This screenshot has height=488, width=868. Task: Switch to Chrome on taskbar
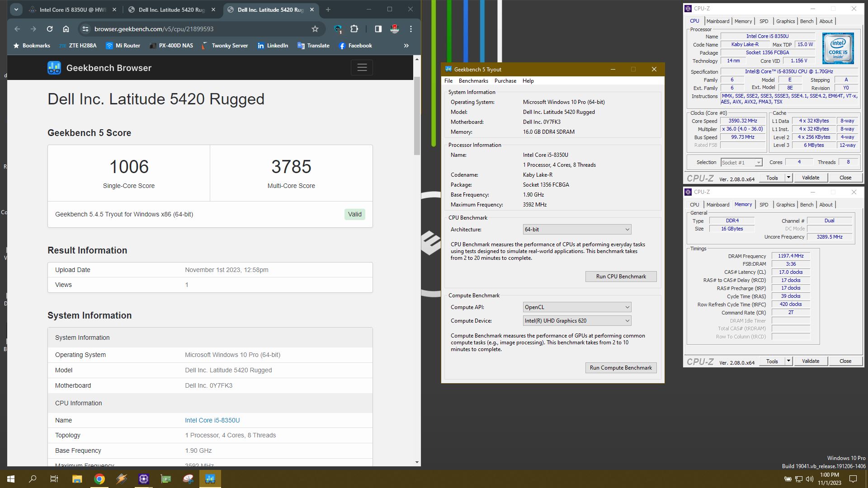pos(99,479)
